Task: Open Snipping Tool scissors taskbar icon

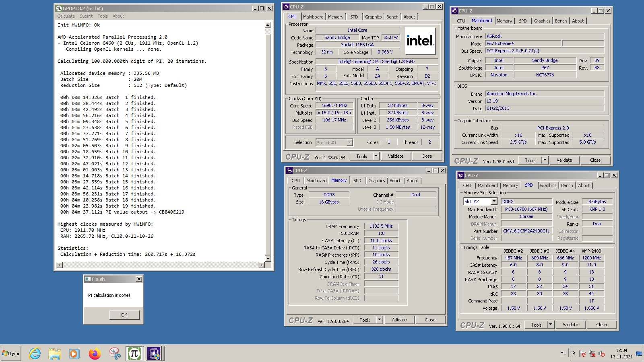Action: pyautogui.click(x=115, y=354)
